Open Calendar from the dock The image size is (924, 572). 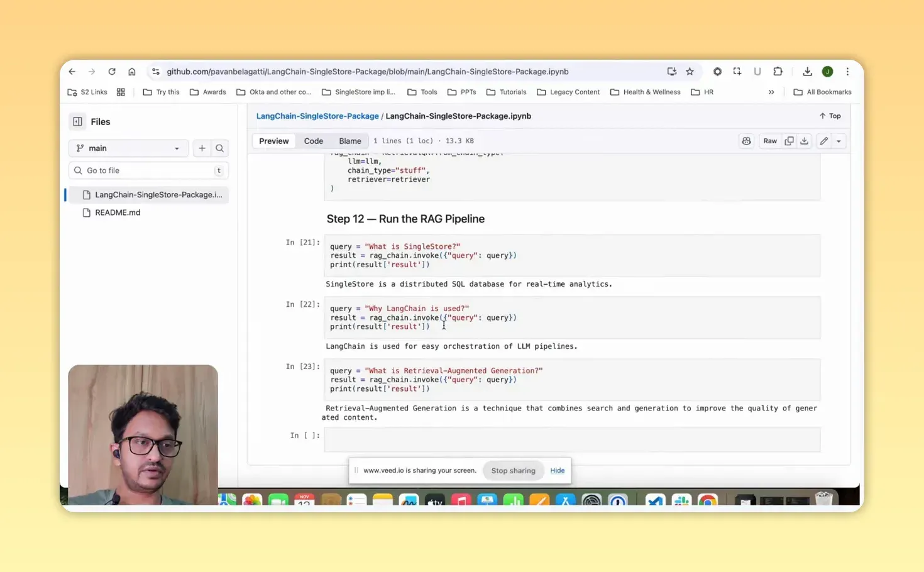coord(304,500)
